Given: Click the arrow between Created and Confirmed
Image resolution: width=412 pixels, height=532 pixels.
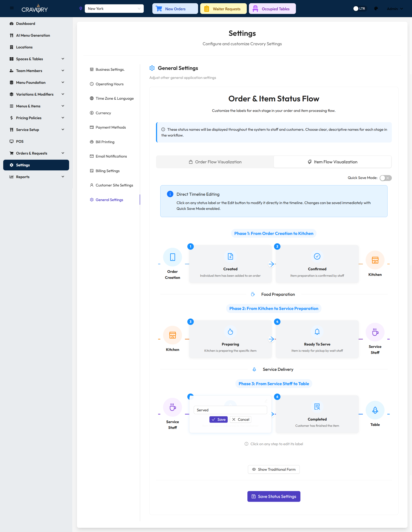Looking at the screenshot, I should pyautogui.click(x=271, y=264).
